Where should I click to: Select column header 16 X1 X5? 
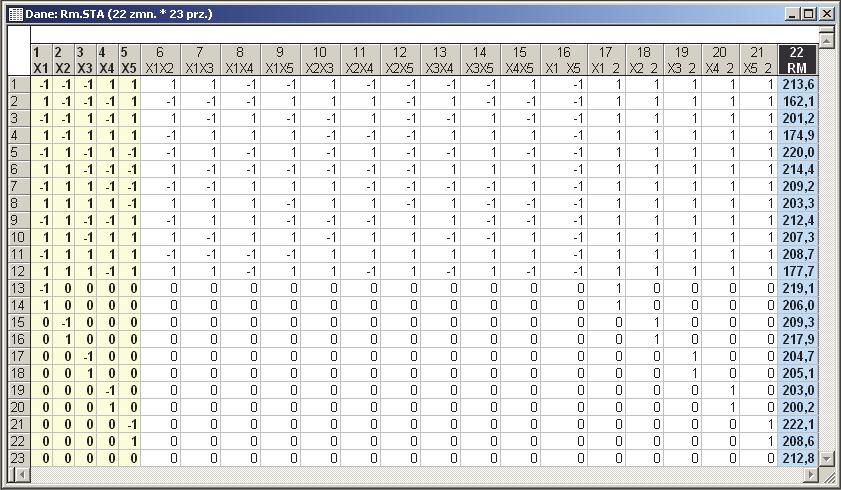tap(564, 60)
